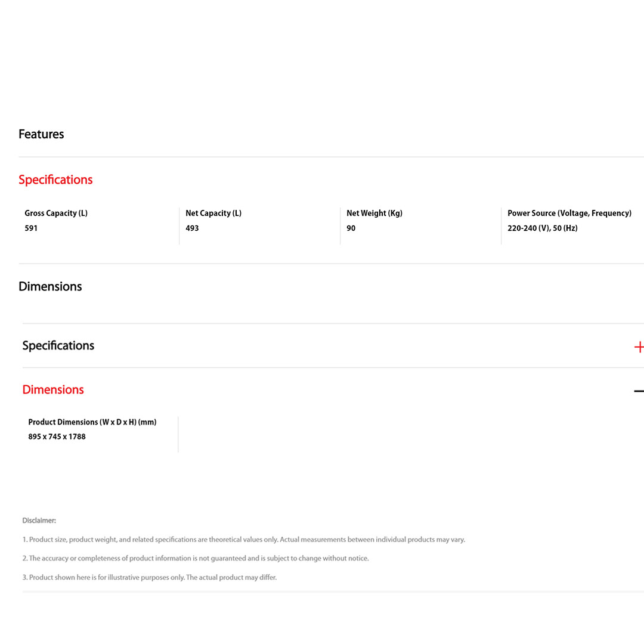The height and width of the screenshot is (644, 644).
Task: Select the 220-240 (V), 50 (Hz) value
Action: tap(543, 228)
